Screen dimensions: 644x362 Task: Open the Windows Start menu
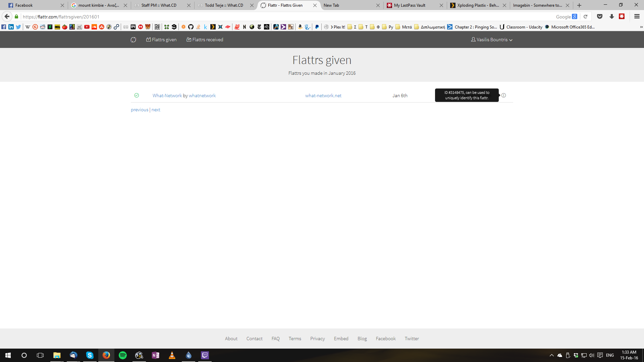pos(8,355)
